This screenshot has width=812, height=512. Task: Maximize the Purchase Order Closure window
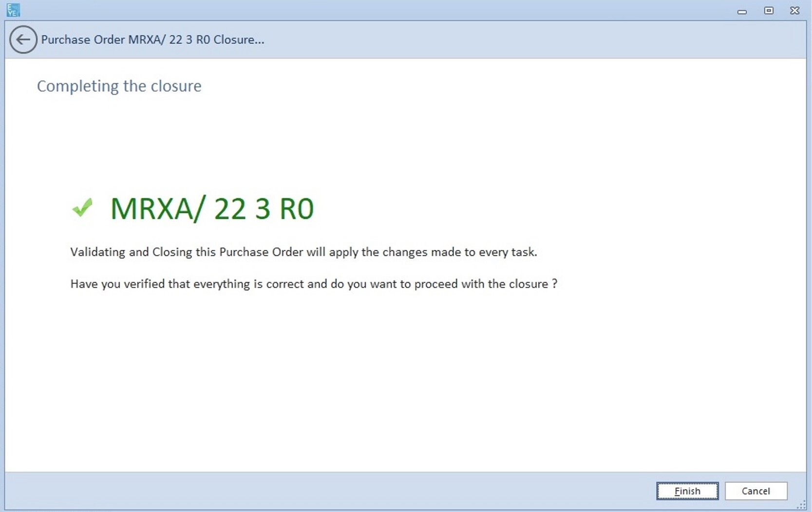769,11
